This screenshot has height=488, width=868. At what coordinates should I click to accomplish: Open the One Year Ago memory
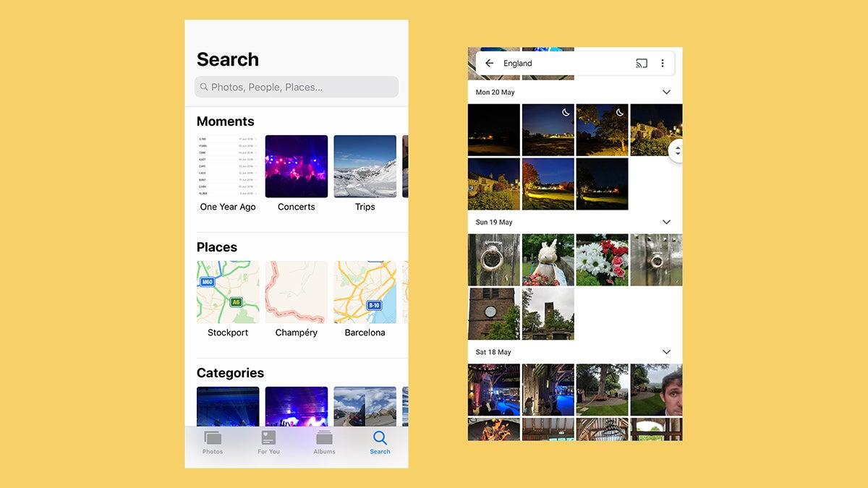[x=228, y=166]
